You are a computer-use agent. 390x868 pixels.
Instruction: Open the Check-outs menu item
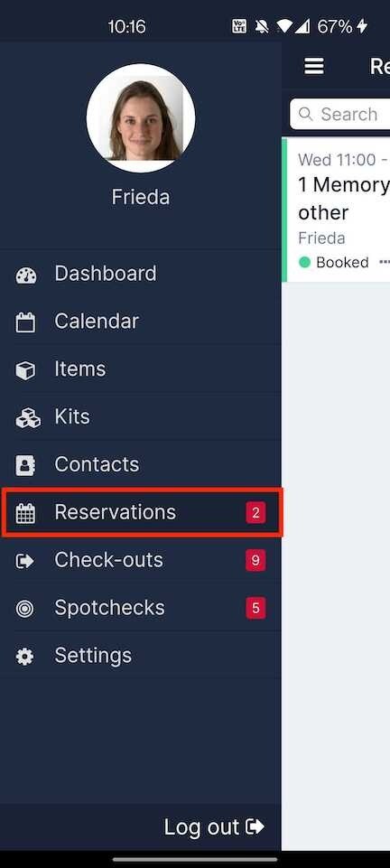(x=141, y=560)
